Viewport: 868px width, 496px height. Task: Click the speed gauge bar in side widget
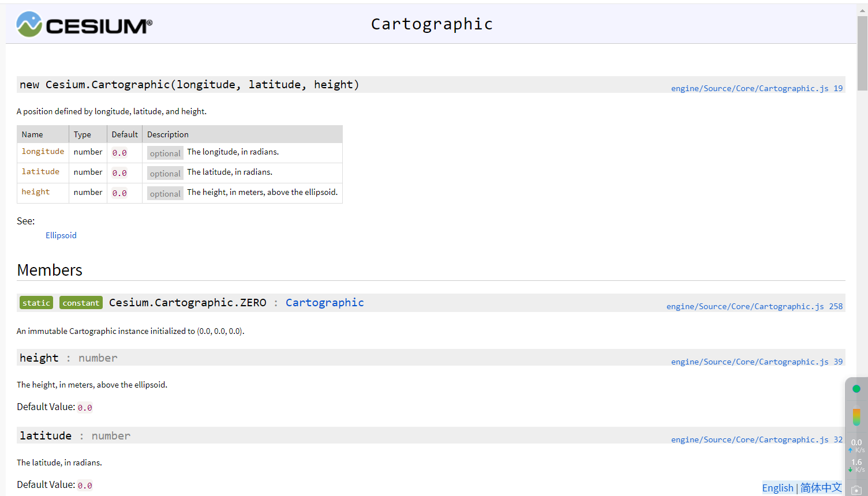[856, 416]
